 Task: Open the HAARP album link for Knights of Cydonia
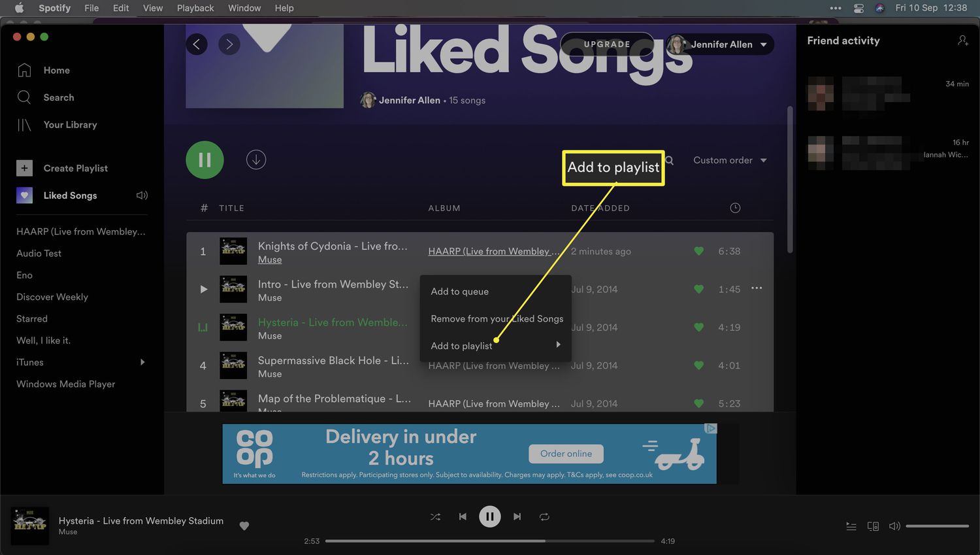(494, 251)
